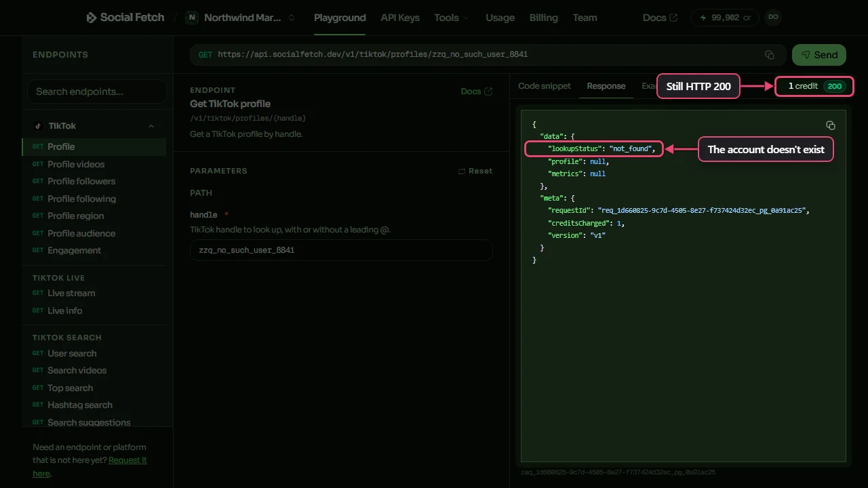This screenshot has width=868, height=488.
Task: Select Live stream endpoint
Action: point(95,293)
